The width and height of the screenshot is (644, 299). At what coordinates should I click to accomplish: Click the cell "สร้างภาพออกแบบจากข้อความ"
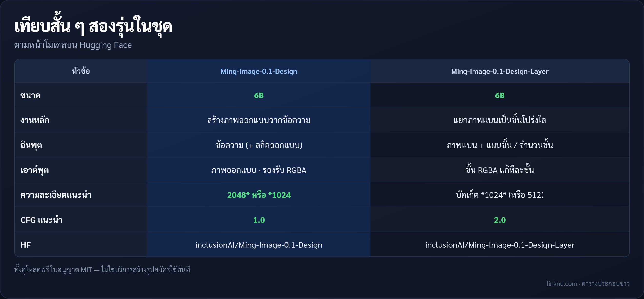click(x=259, y=120)
